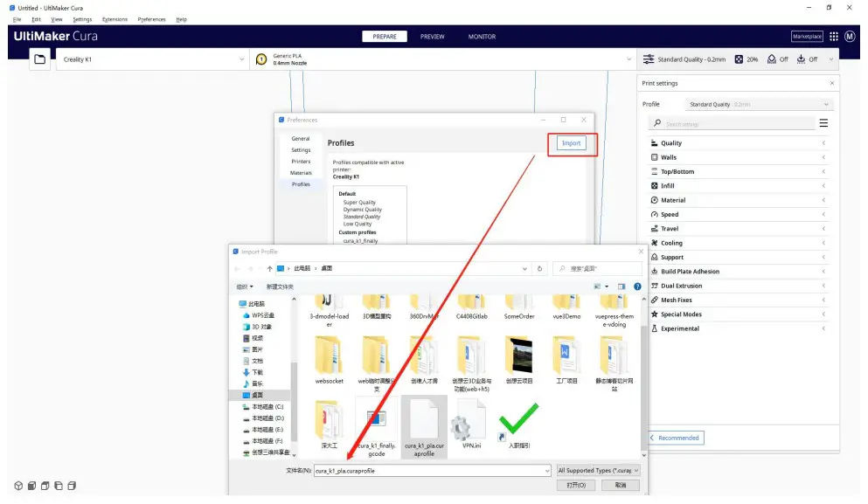The height and width of the screenshot is (504, 868).
Task: Go up one folder level arrow
Action: click(270, 269)
